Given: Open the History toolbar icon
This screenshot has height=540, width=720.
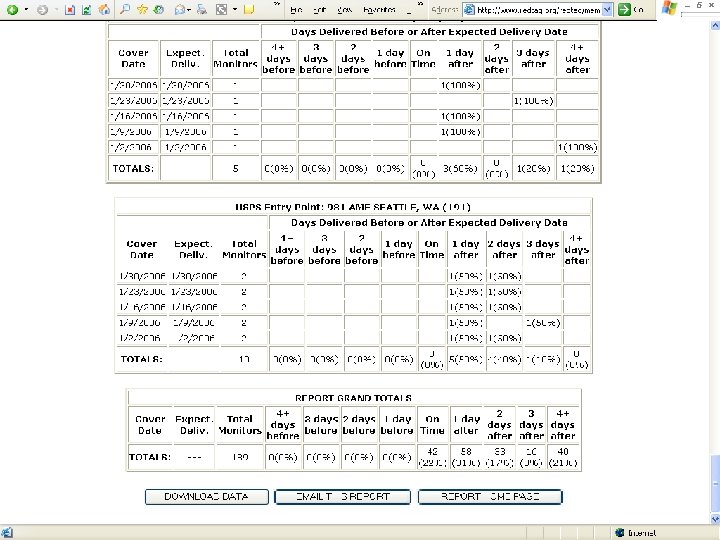Looking at the screenshot, I should pyautogui.click(x=159, y=9).
